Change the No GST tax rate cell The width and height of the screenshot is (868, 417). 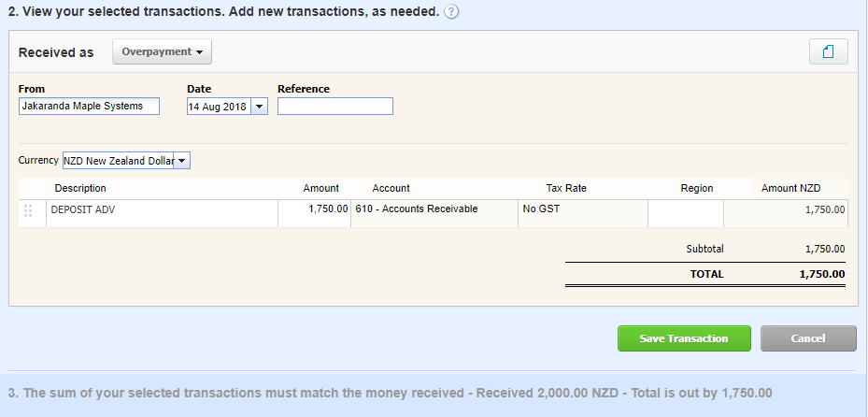pyautogui.click(x=583, y=214)
